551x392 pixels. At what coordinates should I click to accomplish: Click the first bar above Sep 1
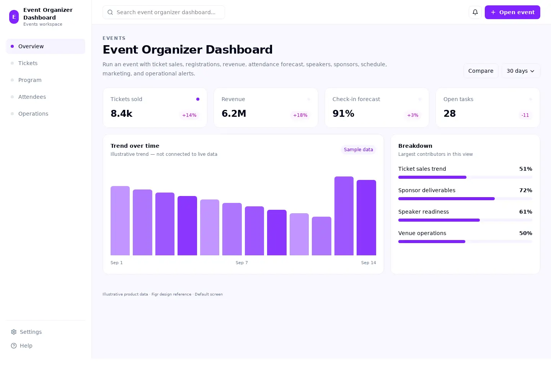(120, 220)
